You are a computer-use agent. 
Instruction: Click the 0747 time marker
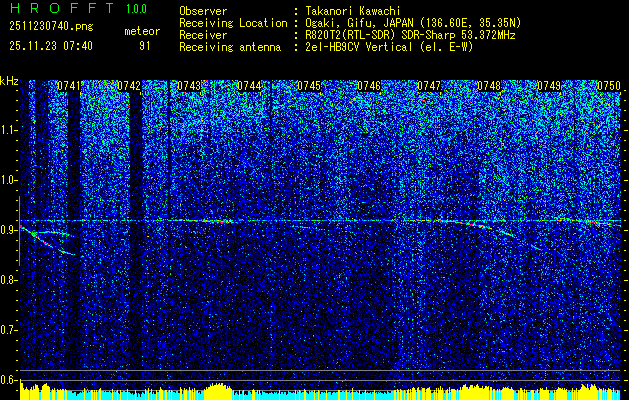429,86
